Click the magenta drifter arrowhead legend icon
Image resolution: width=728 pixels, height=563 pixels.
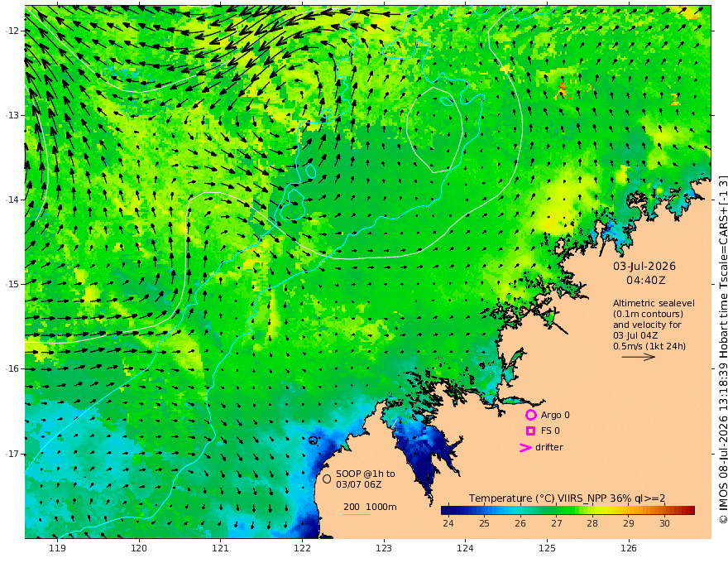tap(525, 447)
